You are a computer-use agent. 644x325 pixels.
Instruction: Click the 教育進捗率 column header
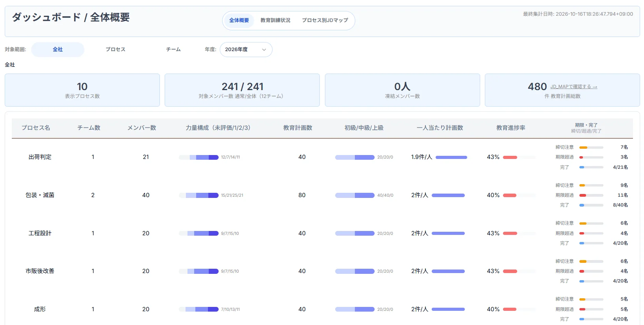511,128
